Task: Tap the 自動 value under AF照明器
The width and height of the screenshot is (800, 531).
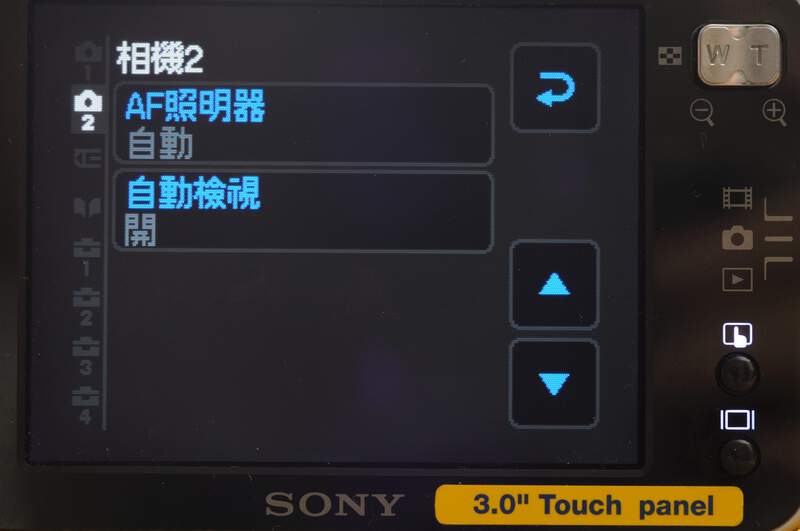Action: tap(160, 143)
